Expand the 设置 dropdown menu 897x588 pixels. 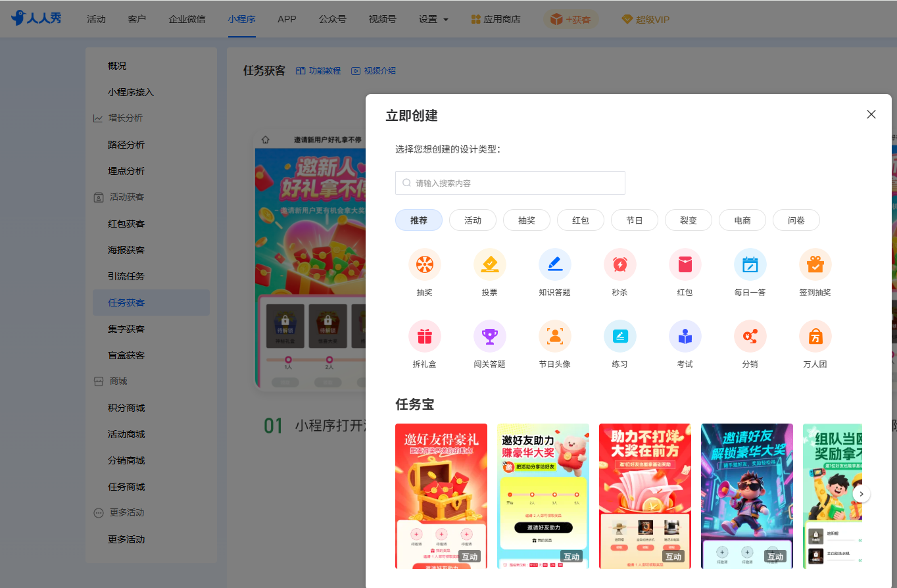433,19
